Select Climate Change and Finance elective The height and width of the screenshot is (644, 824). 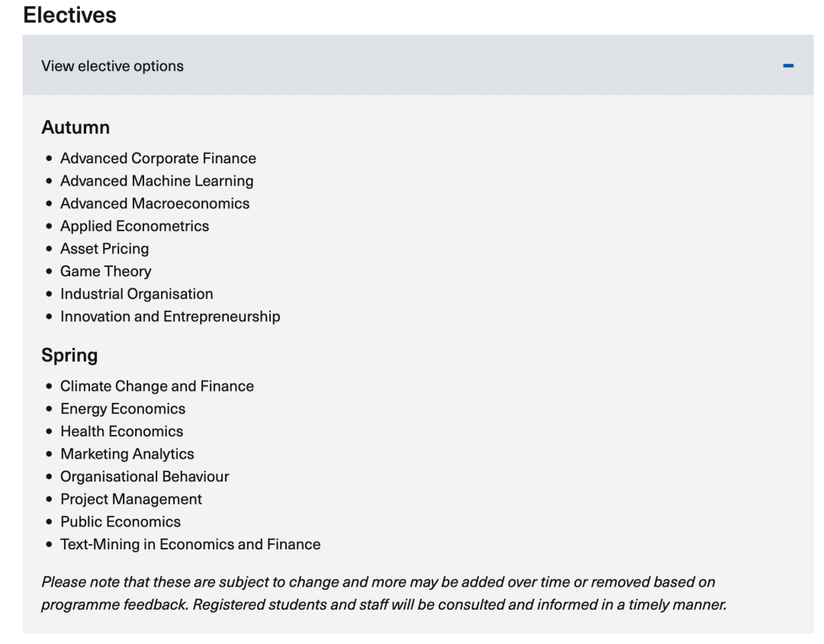pos(157,386)
